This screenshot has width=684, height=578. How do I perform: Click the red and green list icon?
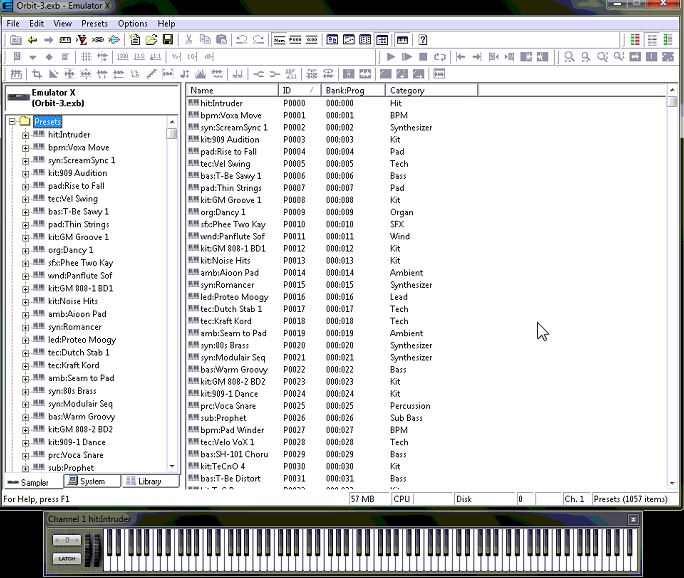tap(635, 40)
